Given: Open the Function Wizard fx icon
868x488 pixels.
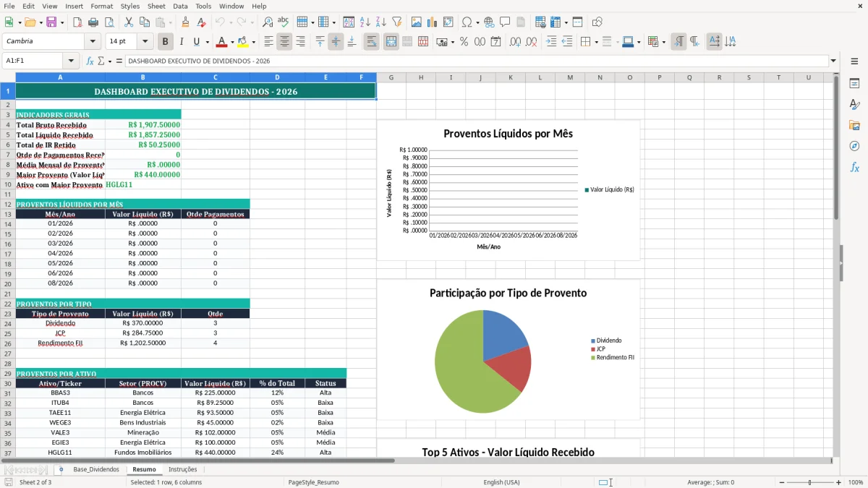Looking at the screenshot, I should coord(90,61).
